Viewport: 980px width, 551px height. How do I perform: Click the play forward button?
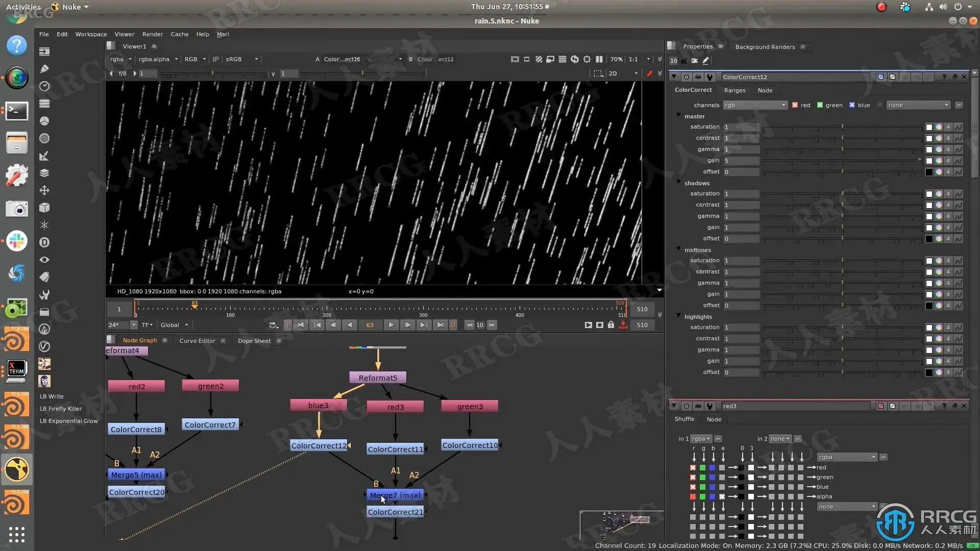pyautogui.click(x=390, y=325)
